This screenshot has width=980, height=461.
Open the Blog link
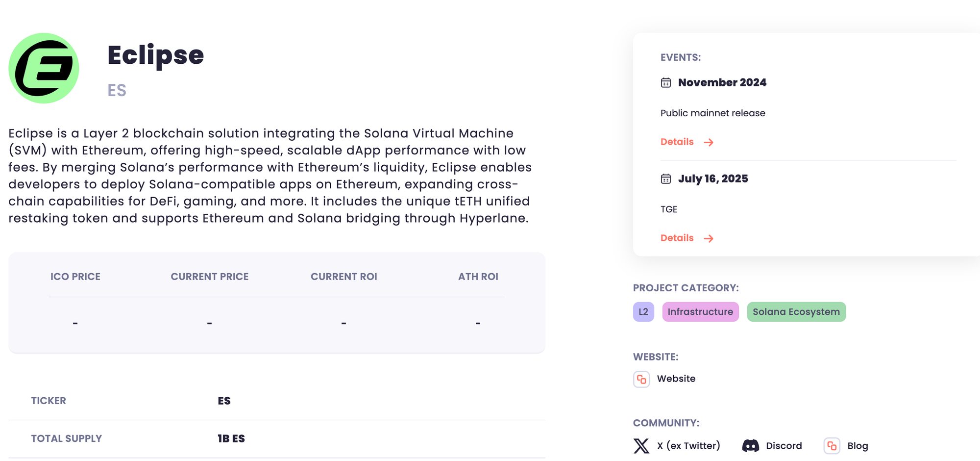(857, 446)
